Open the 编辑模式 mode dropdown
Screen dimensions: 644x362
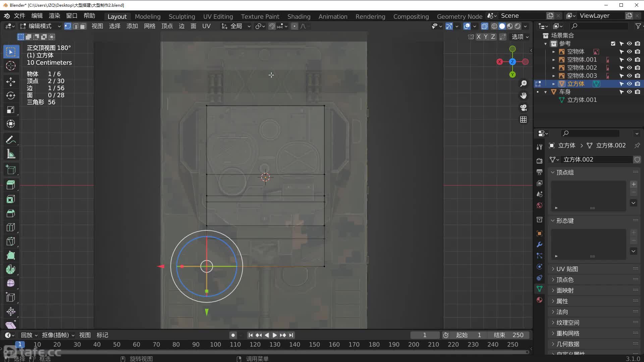tap(40, 26)
